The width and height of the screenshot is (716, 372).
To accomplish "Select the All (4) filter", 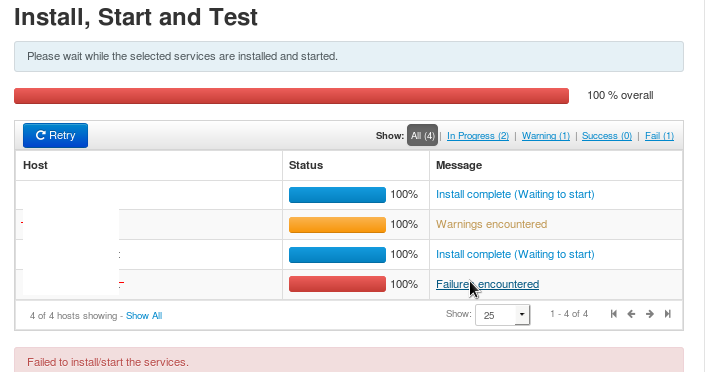I will [422, 136].
